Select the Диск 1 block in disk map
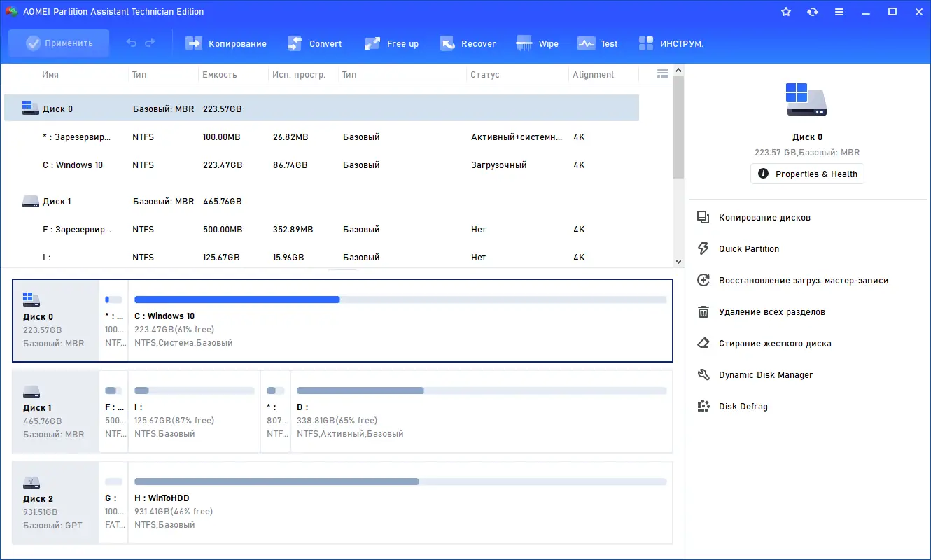Image resolution: width=931 pixels, height=560 pixels. 56,412
